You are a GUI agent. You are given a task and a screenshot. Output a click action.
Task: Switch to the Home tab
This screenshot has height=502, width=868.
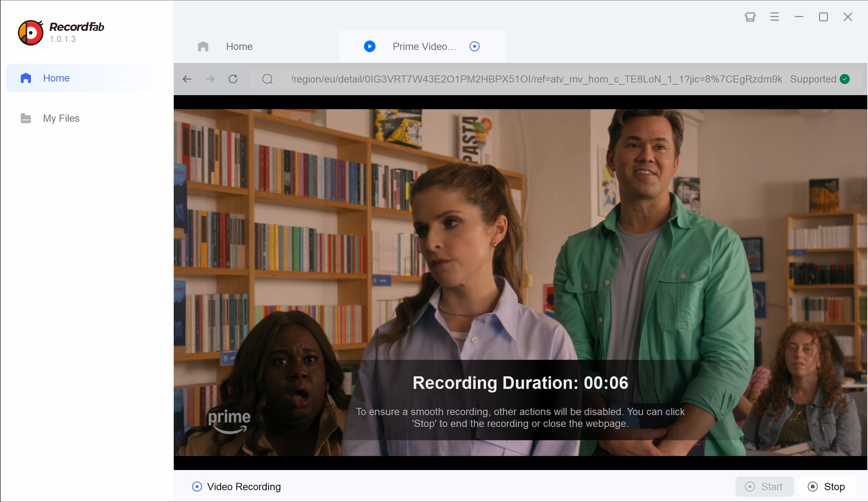pos(256,46)
